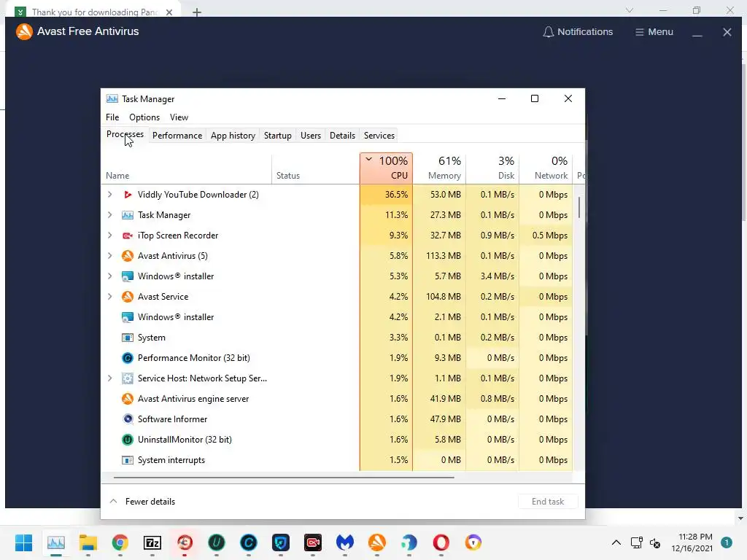Screen dimensions: 747x560
Task: Click the network tray icon
Action: point(636,542)
